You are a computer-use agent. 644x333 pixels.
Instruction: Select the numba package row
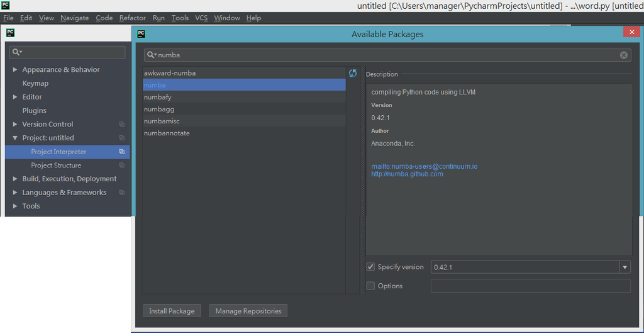(x=244, y=85)
